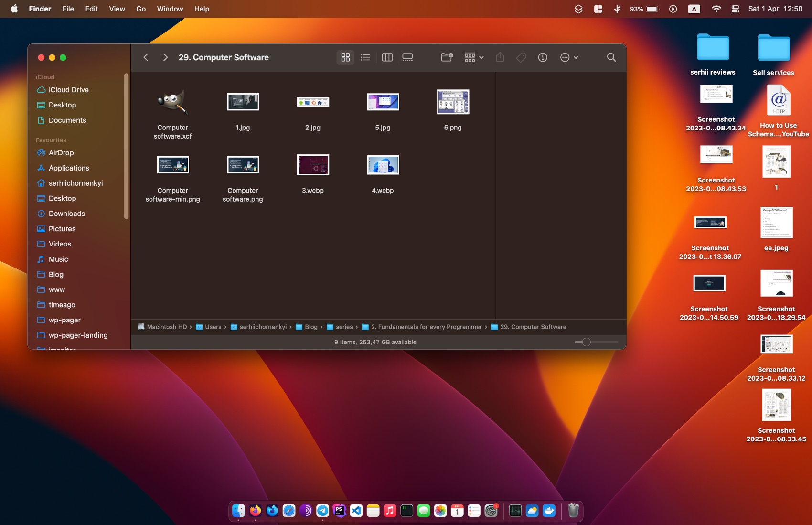Select the Computer software.xcf GIMP file

pos(173,102)
